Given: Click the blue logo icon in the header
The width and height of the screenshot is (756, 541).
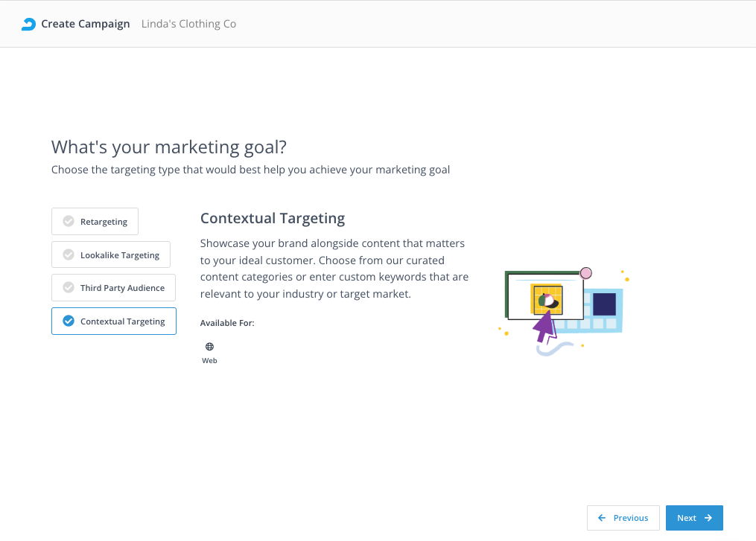Looking at the screenshot, I should coord(28,24).
